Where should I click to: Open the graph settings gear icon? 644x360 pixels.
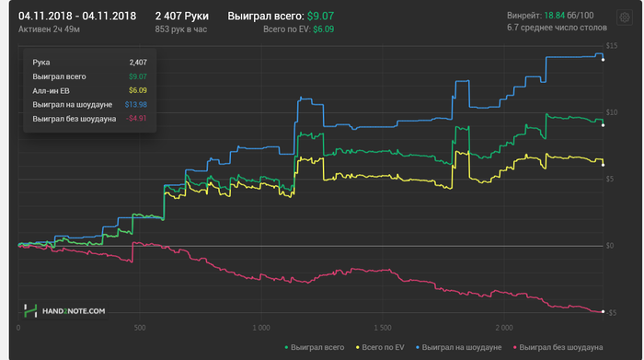point(625,17)
